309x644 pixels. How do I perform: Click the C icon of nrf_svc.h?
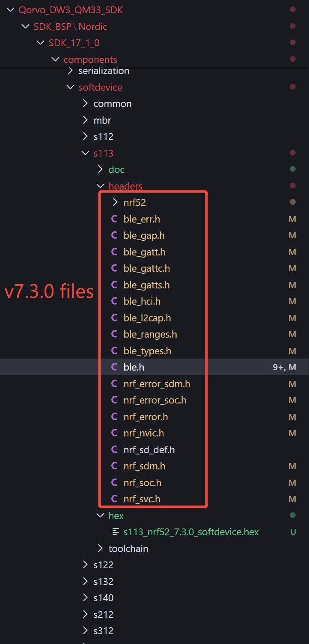[x=114, y=499]
